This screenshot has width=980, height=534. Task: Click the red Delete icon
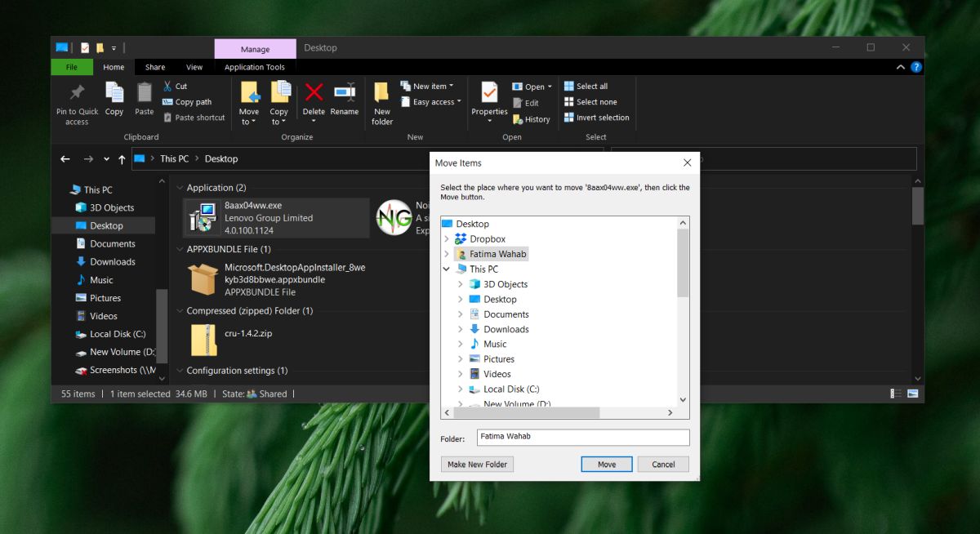point(314,91)
